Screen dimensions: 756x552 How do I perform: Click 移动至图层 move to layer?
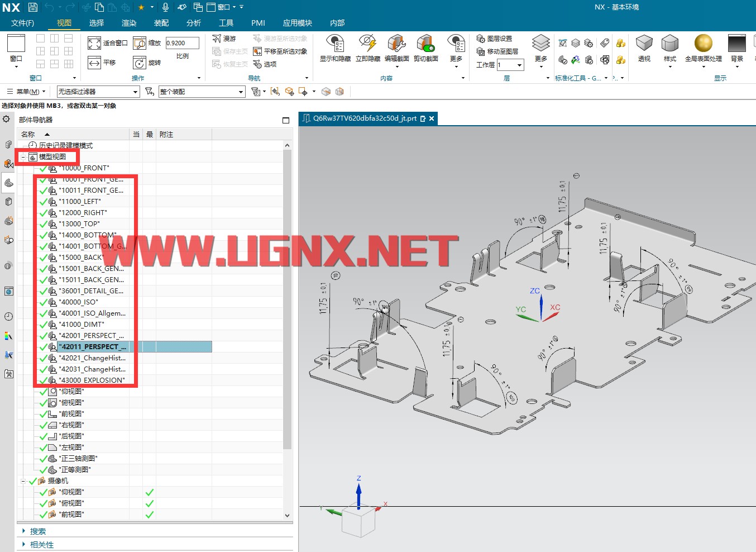(497, 51)
